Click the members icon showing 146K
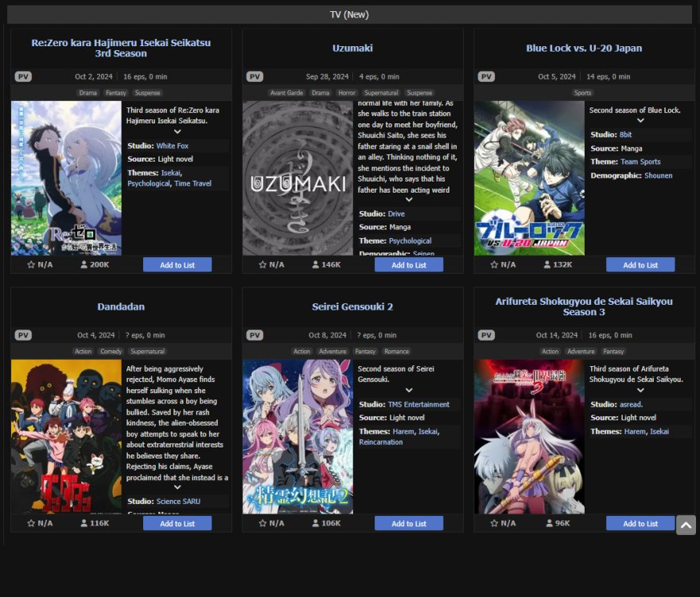700x597 pixels. [x=316, y=264]
